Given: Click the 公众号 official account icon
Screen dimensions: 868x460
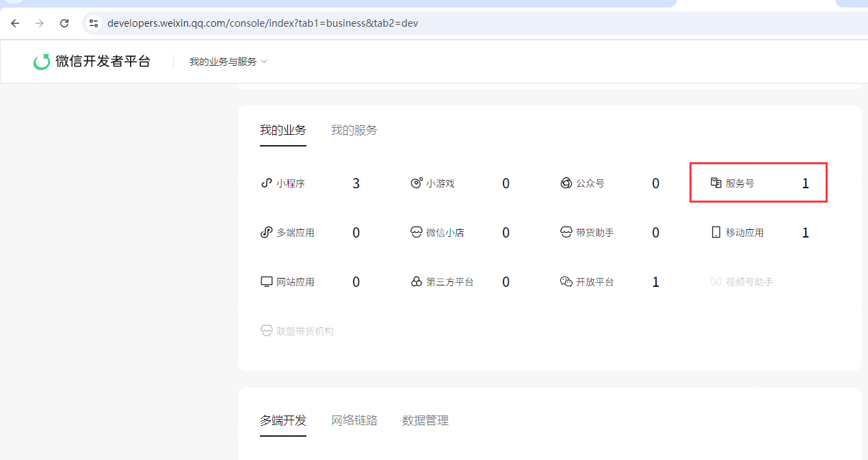Looking at the screenshot, I should pyautogui.click(x=566, y=183).
